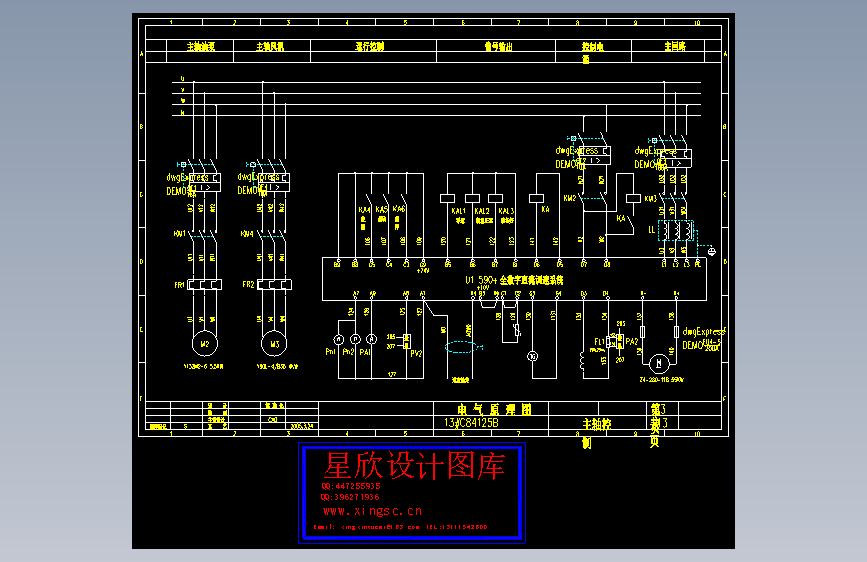
Task: Click the KM1 contactor label
Action: (179, 234)
